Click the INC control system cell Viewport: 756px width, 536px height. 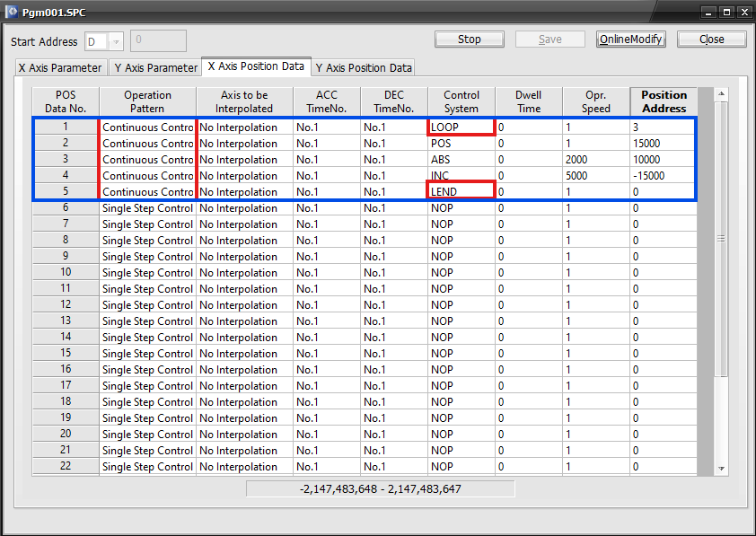(461, 176)
